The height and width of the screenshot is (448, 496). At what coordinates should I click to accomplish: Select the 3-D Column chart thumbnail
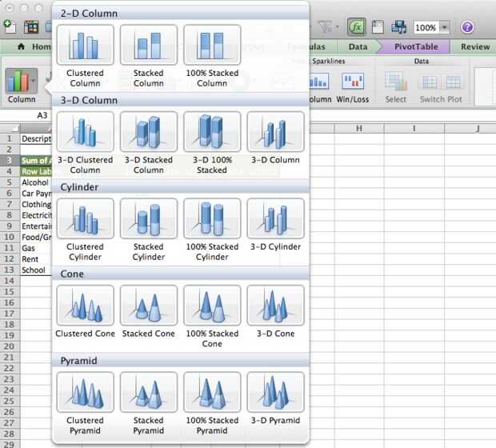click(275, 132)
